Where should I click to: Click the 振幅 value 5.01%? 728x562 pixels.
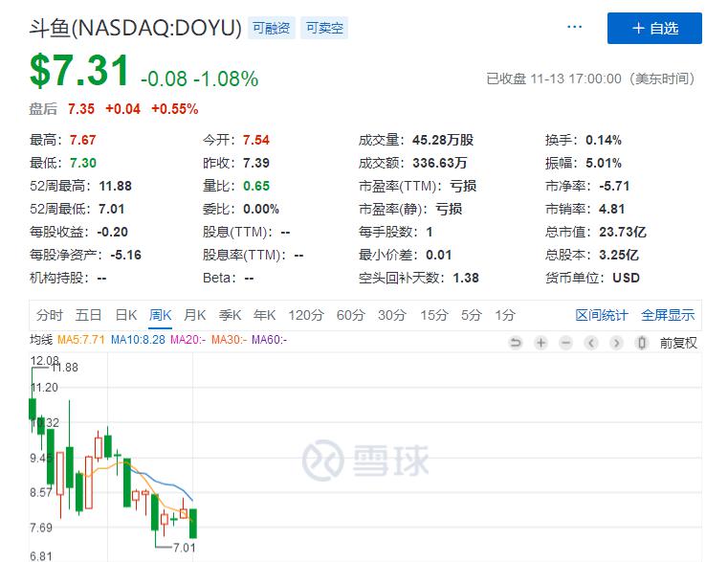(x=604, y=163)
